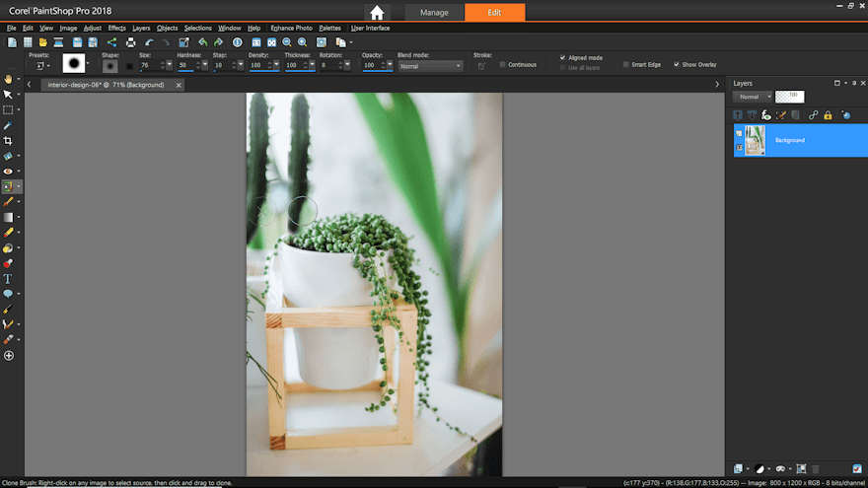Click the layer opacity slider showing 100
This screenshot has width=868, height=488.
tap(790, 97)
